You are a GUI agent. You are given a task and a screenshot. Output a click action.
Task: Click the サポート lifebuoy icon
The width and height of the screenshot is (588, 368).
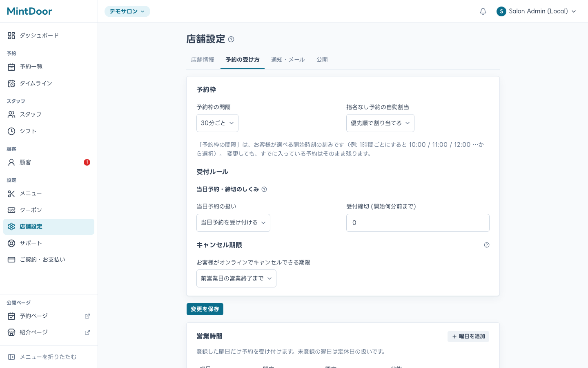pyautogui.click(x=11, y=243)
